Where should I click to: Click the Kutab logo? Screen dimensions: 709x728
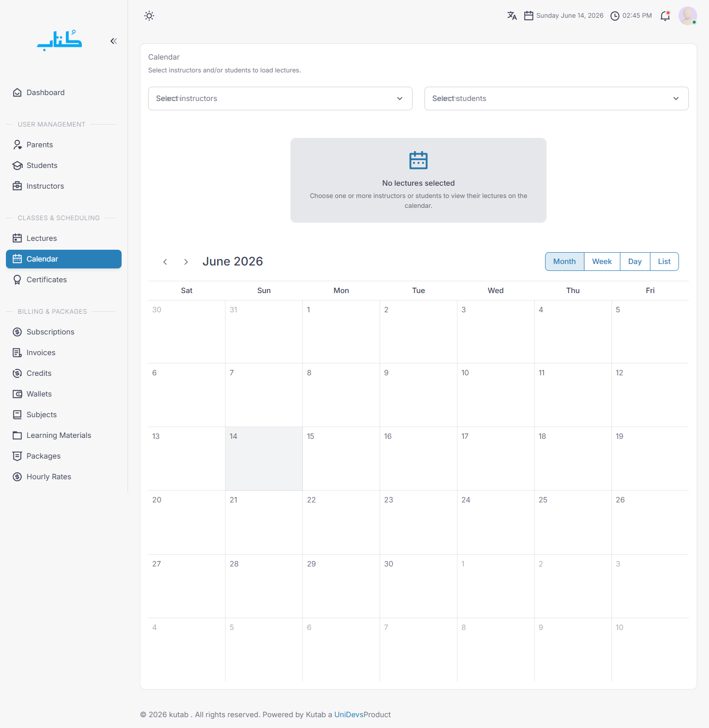tap(59, 41)
